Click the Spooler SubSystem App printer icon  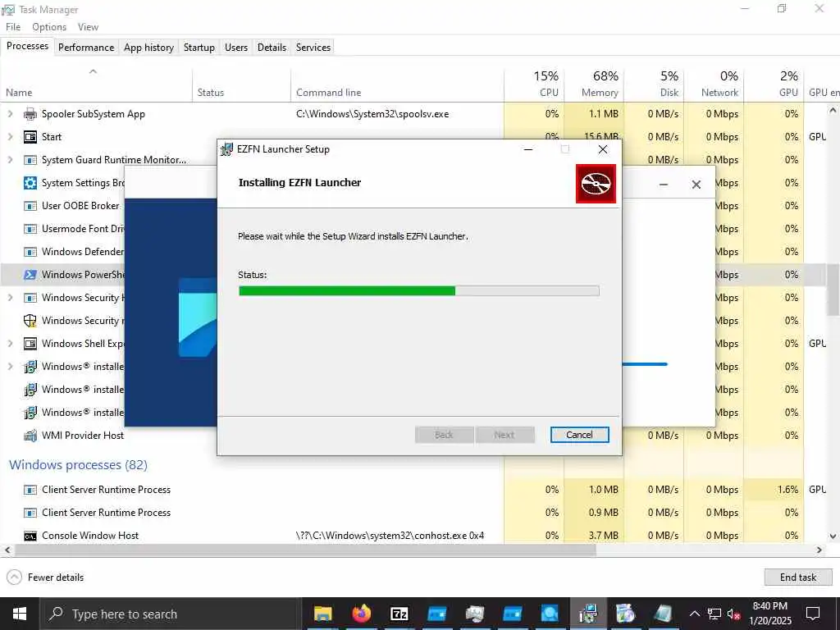point(30,113)
